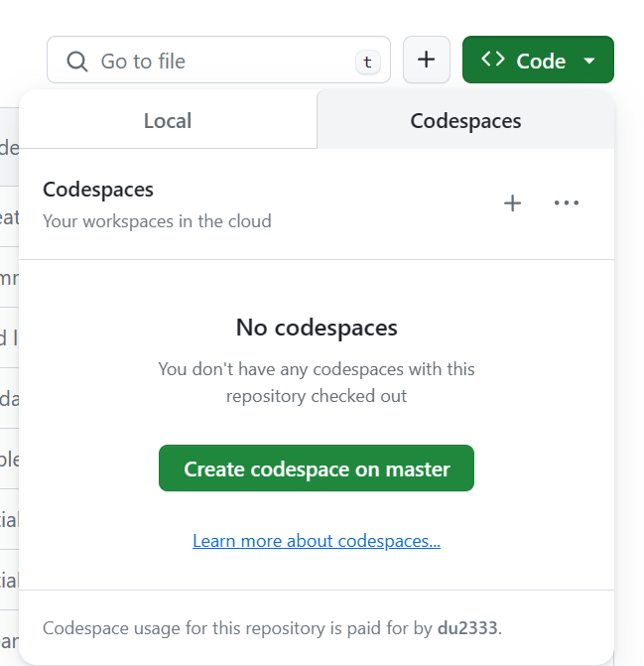Select the Codespaces tab
The height and width of the screenshot is (666, 644).
[x=465, y=120]
